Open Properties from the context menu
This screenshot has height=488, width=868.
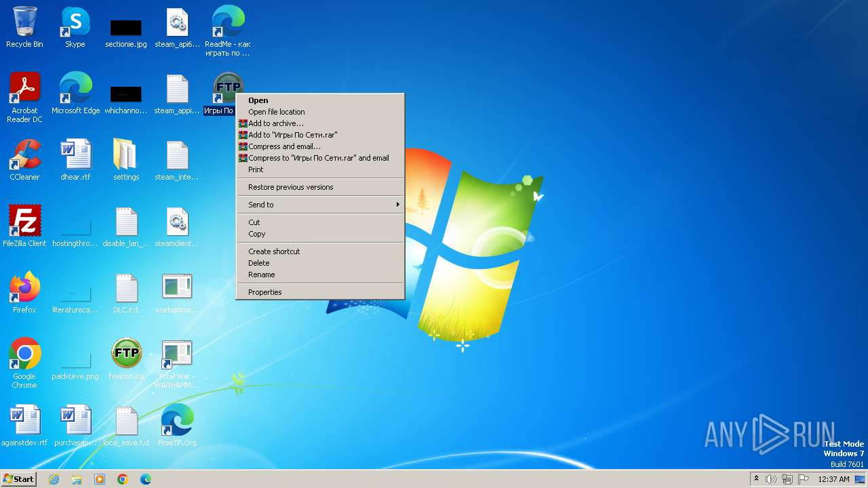click(x=319, y=292)
